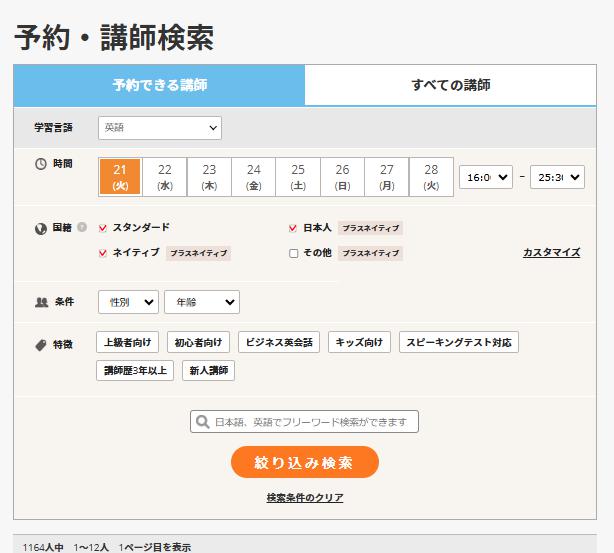This screenshot has width=614, height=553.
Task: Select the 予約できる講師 tab
Action: click(160, 85)
